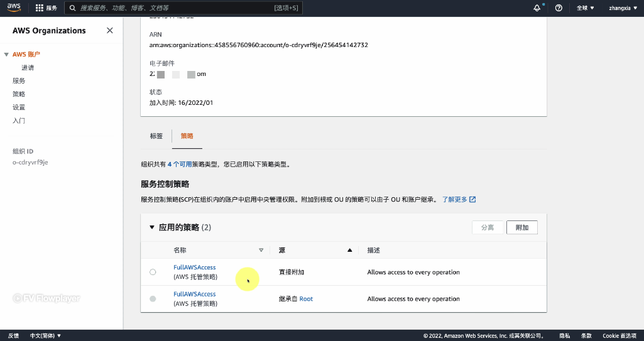The image size is (644, 341).
Task: Select the Root-inherited FullAWSAccess radio
Action: click(x=153, y=299)
